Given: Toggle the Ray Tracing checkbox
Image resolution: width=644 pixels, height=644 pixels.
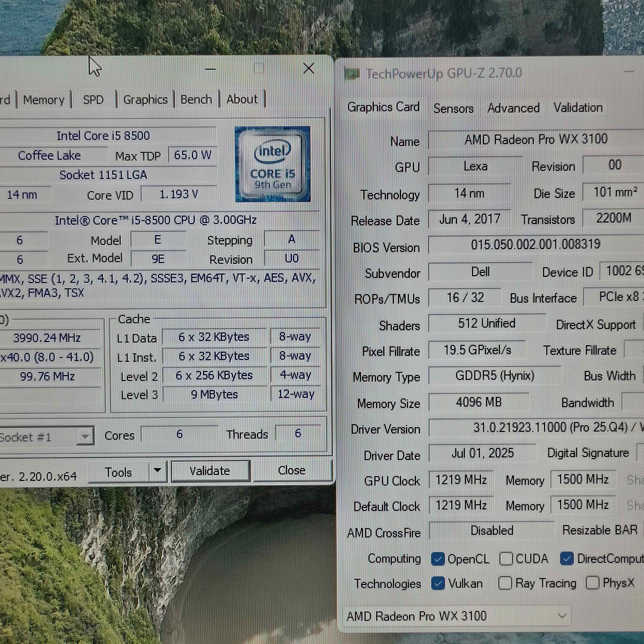Looking at the screenshot, I should click(505, 583).
